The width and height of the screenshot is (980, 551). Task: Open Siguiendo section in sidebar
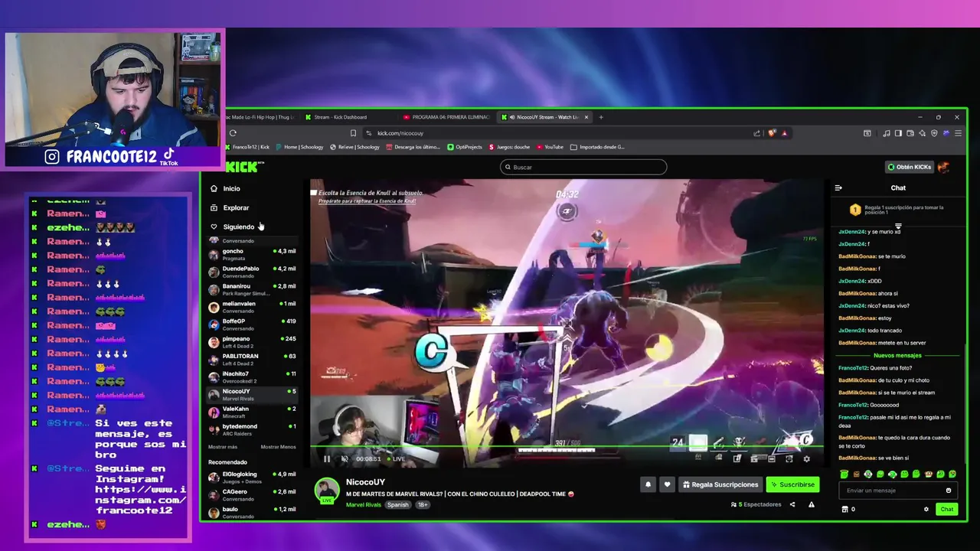(x=238, y=227)
